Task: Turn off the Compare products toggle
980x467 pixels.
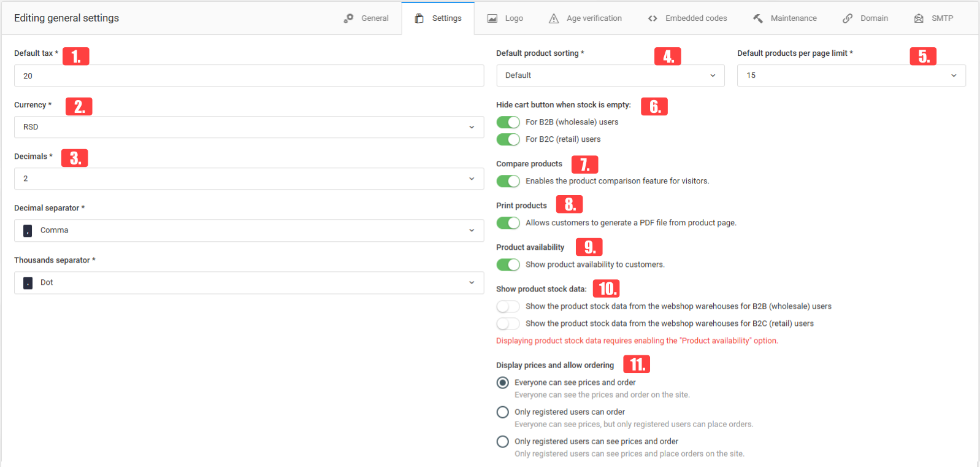Action: pos(508,181)
